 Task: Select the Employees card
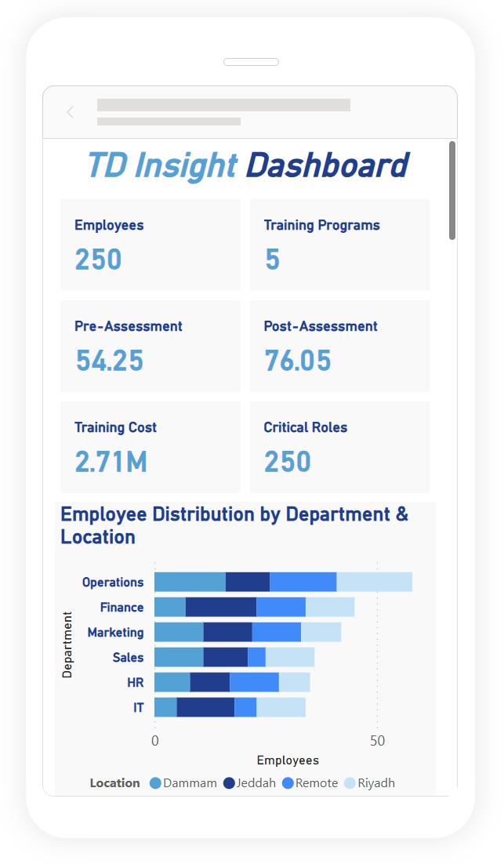pos(150,245)
